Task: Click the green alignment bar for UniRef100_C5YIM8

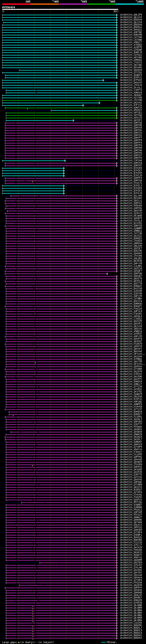Action: 60,100
